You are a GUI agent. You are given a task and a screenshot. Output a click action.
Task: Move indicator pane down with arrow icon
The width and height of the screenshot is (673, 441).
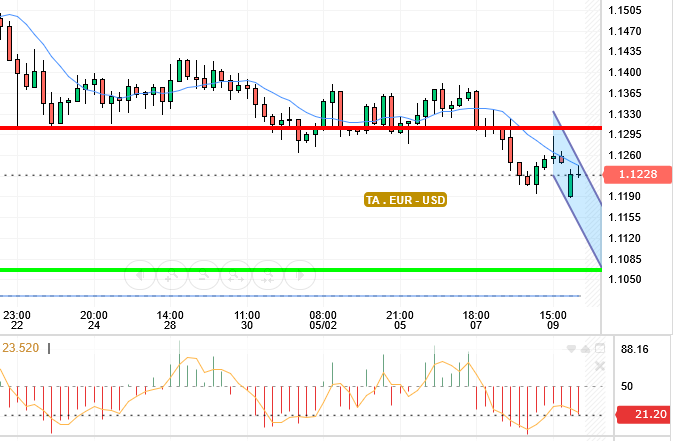click(571, 349)
